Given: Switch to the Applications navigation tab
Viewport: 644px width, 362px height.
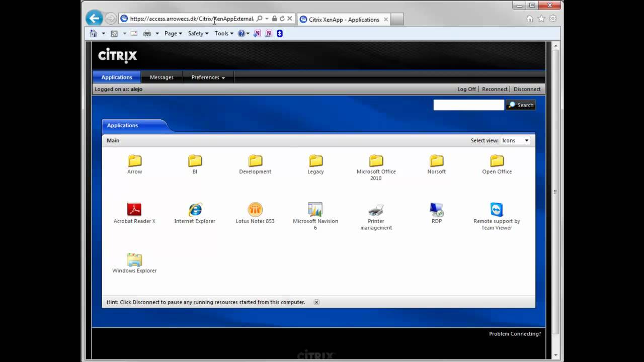Looking at the screenshot, I should [117, 77].
